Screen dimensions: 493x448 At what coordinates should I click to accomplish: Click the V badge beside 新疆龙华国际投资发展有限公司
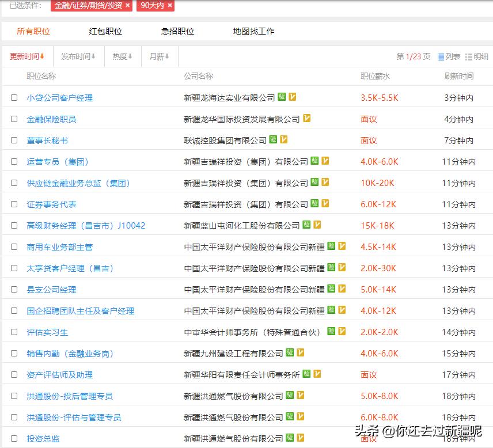[x=307, y=119]
